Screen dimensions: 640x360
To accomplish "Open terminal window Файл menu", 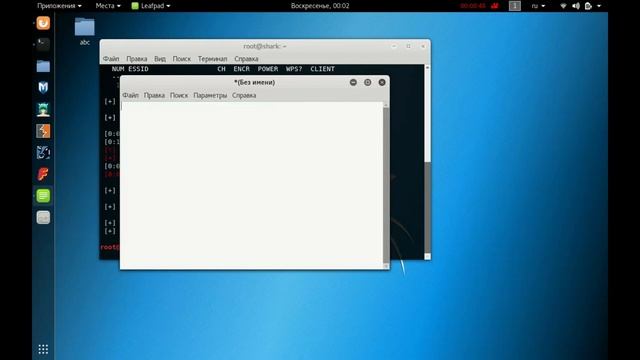I will coord(111,59).
